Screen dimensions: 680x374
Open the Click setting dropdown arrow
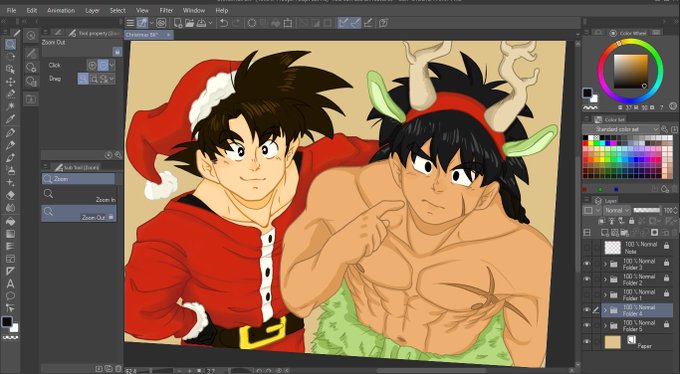[112, 66]
